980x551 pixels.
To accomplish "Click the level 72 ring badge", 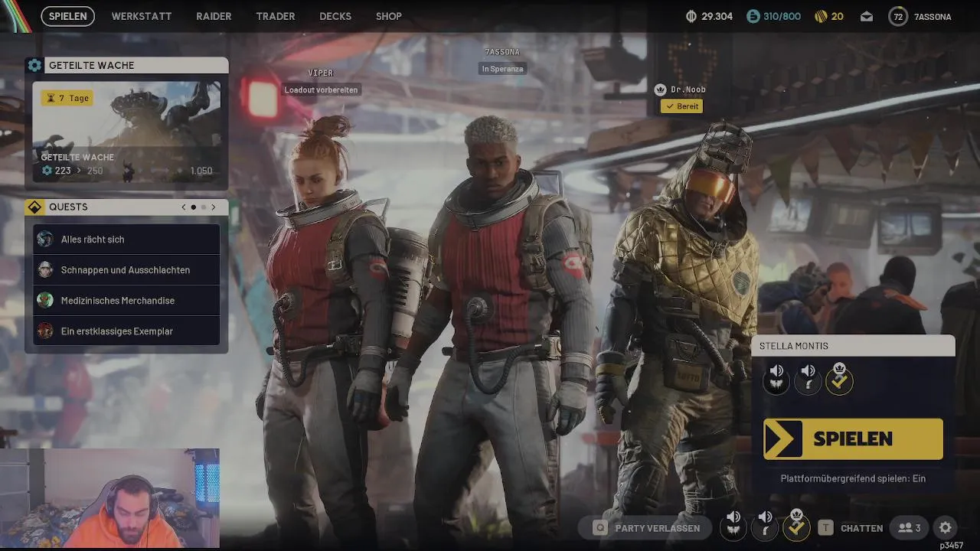I will [x=898, y=16].
